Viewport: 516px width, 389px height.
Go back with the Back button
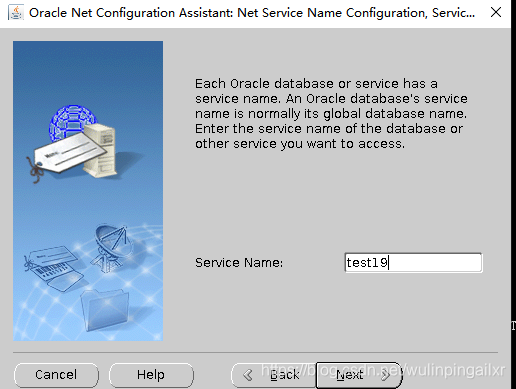tap(273, 375)
